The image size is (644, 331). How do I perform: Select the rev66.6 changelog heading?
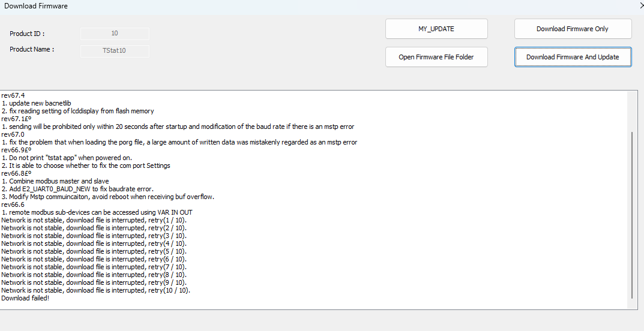(13, 204)
